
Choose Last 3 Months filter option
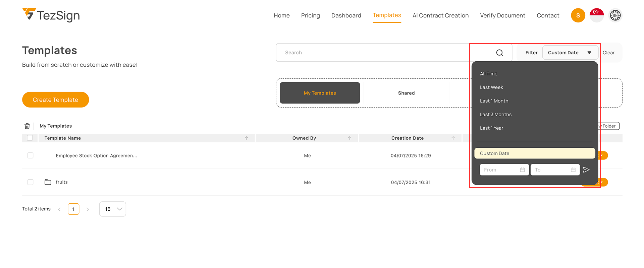click(495, 115)
